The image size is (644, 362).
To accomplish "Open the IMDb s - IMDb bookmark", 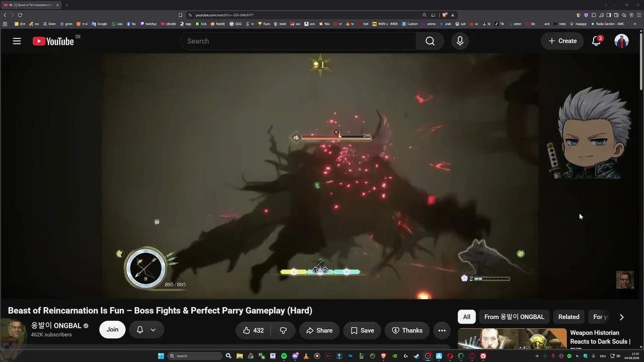I will tap(385, 24).
